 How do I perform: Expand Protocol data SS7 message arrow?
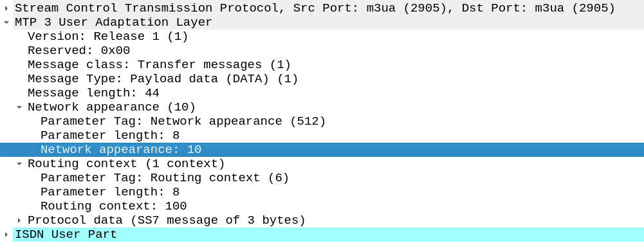[19, 221]
